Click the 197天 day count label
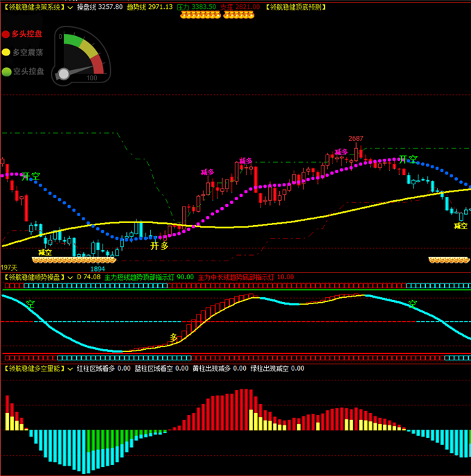This screenshot has height=476, width=471. [8, 267]
